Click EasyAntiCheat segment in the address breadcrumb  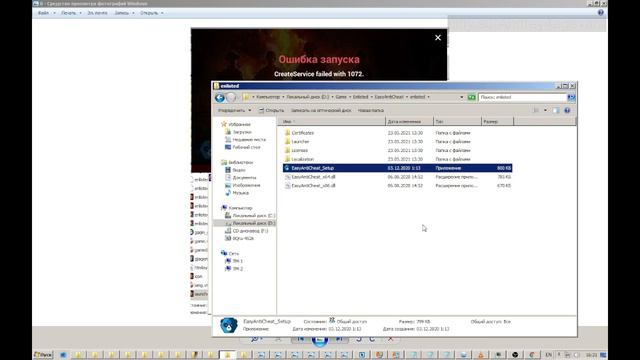[389, 97]
